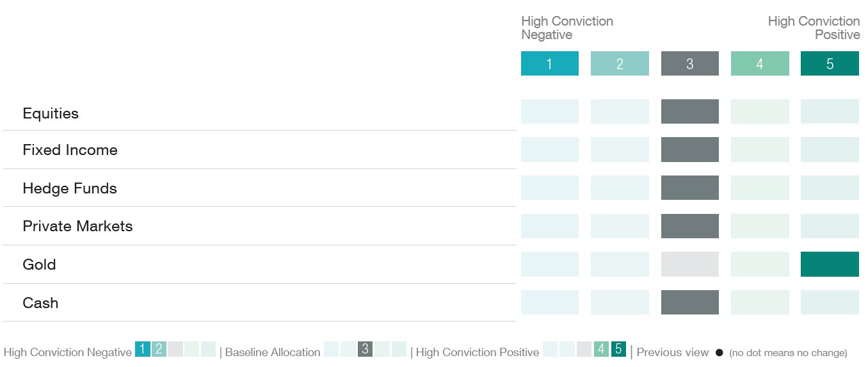Click Gold's dark green high conviction cell

[830, 264]
